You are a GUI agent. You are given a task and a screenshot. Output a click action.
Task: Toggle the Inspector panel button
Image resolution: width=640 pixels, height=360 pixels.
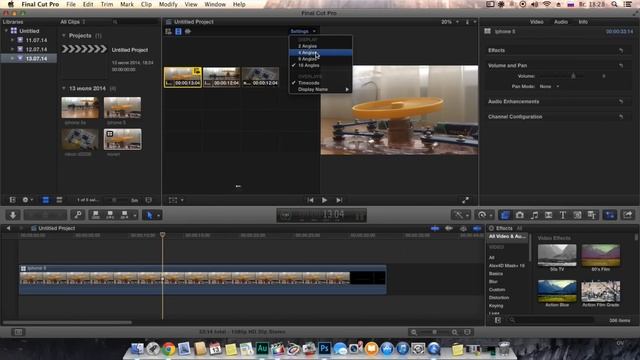(610, 215)
